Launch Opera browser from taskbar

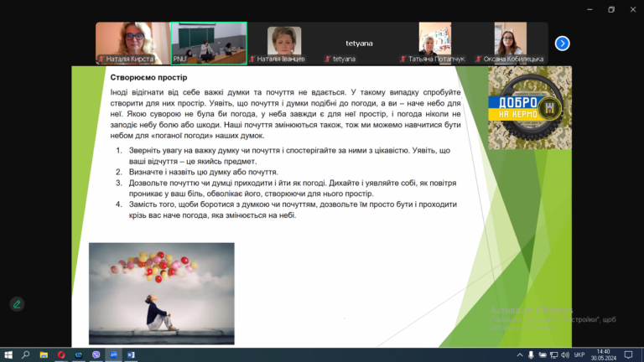coord(61,354)
